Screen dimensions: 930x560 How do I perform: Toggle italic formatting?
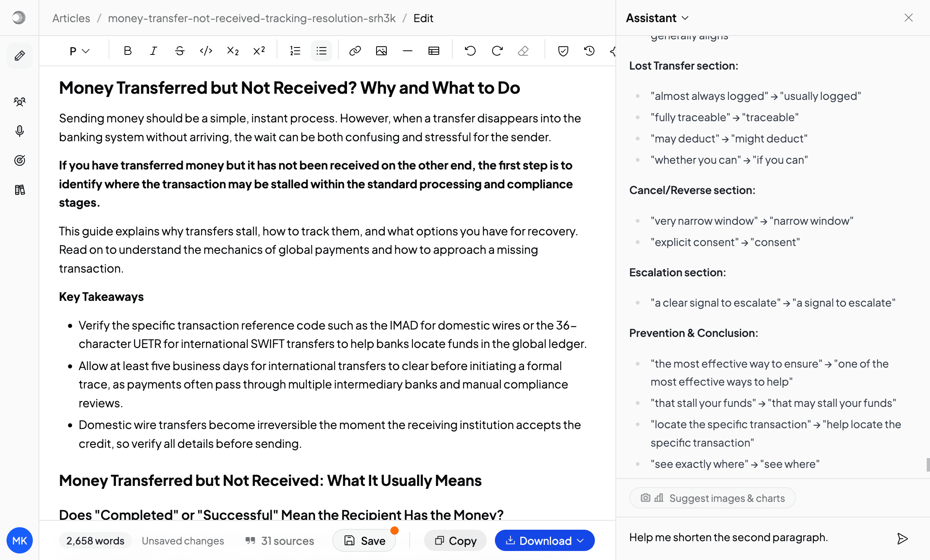pos(154,51)
